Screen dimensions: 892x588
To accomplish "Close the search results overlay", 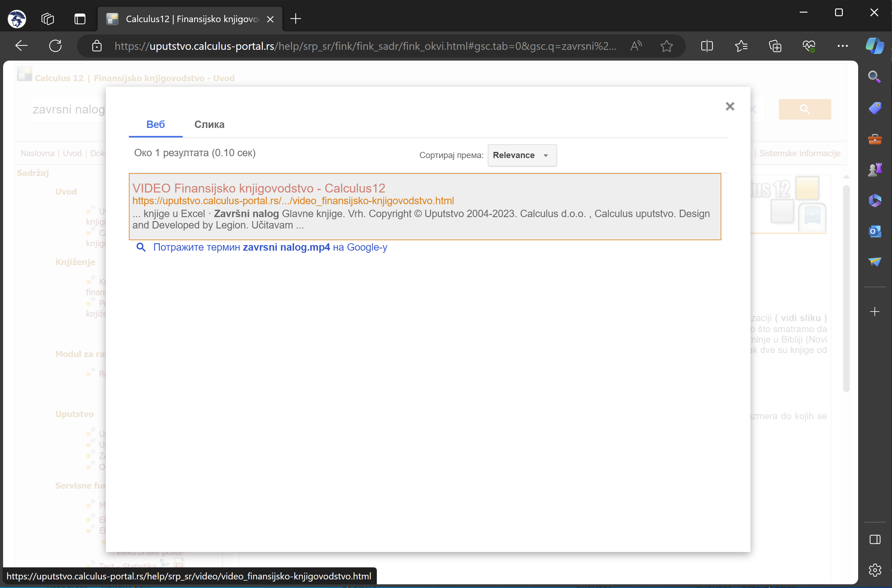I will tap(730, 106).
